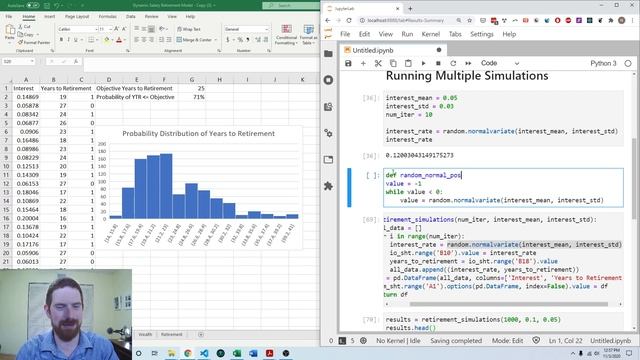Toggle Bold formatting in Excel
Viewport: 640px width, 360px height.
tap(61, 40)
